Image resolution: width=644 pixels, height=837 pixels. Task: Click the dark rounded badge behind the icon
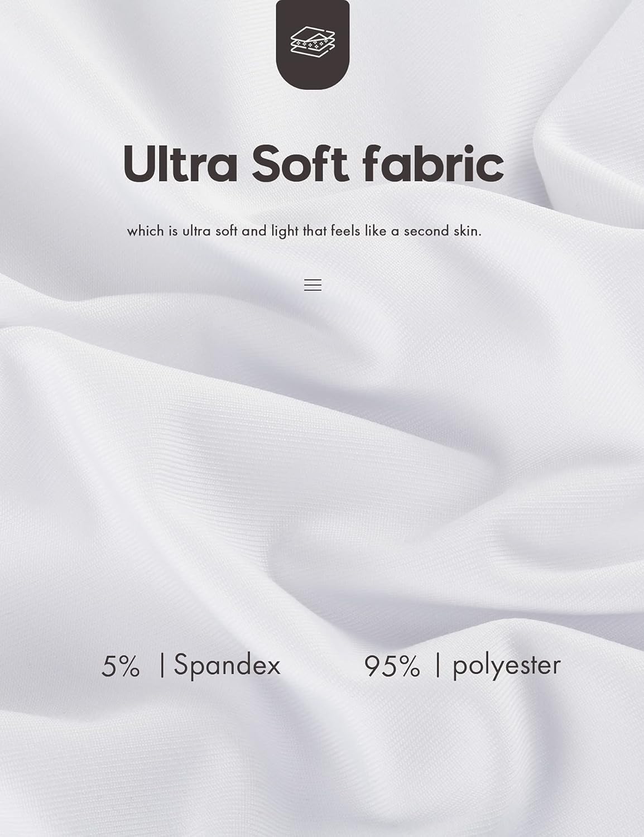click(313, 45)
